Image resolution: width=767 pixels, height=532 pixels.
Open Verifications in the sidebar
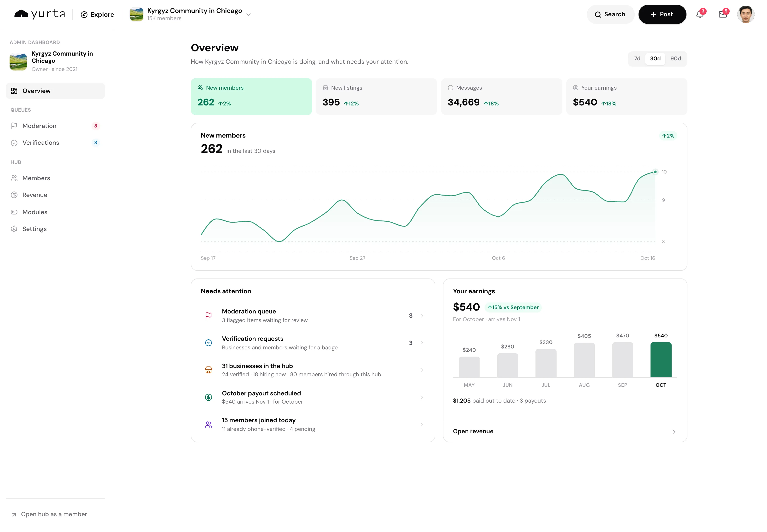pyautogui.click(x=55, y=143)
